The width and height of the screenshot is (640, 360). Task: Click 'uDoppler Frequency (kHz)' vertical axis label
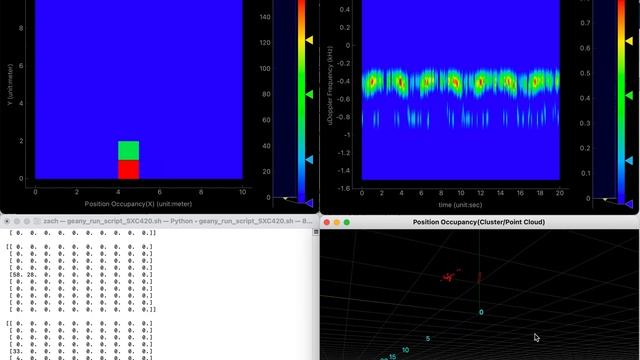pos(330,85)
